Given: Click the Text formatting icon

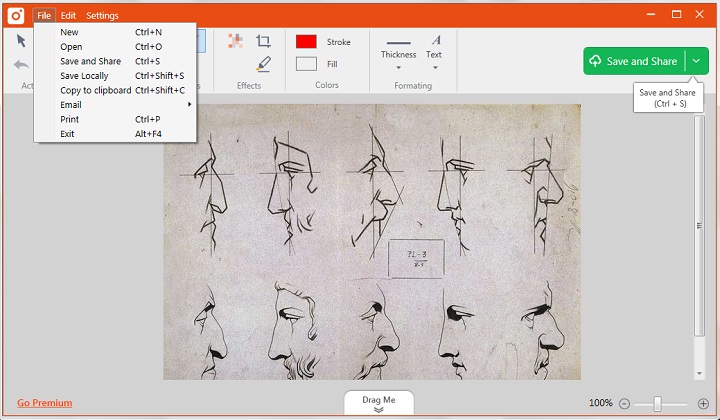Looking at the screenshot, I should (436, 40).
